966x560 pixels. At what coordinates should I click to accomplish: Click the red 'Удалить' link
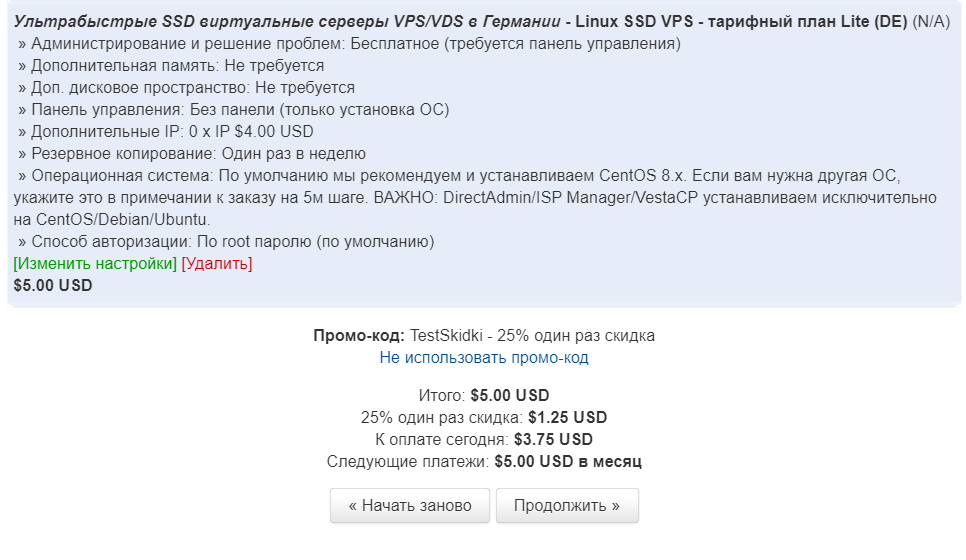217,264
